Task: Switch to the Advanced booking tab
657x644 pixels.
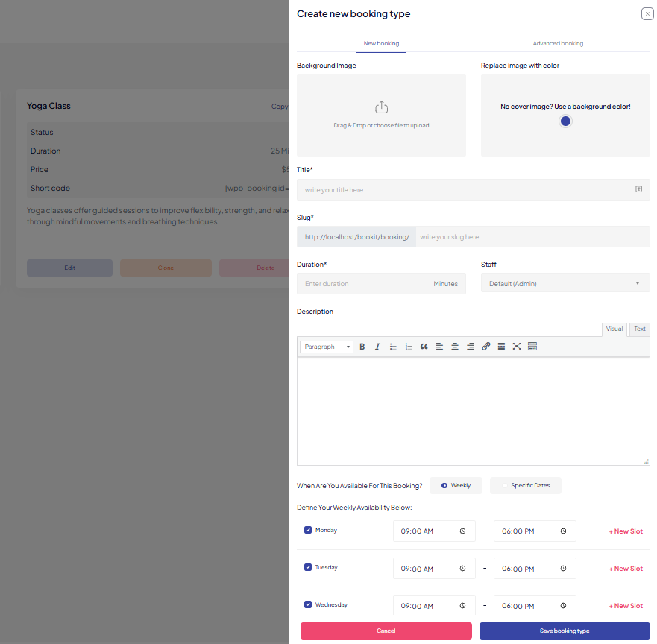Action: pos(558,43)
